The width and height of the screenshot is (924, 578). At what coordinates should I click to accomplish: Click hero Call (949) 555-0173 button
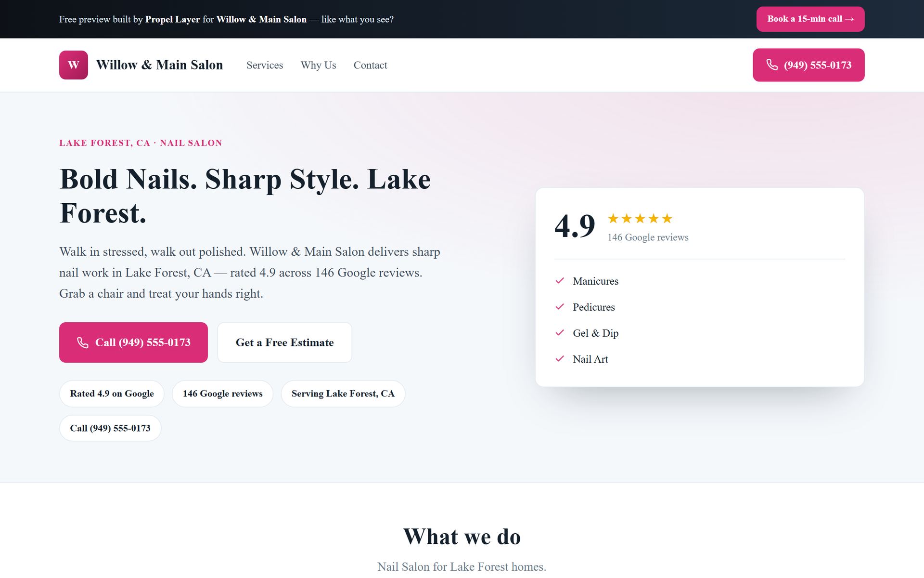pos(133,342)
